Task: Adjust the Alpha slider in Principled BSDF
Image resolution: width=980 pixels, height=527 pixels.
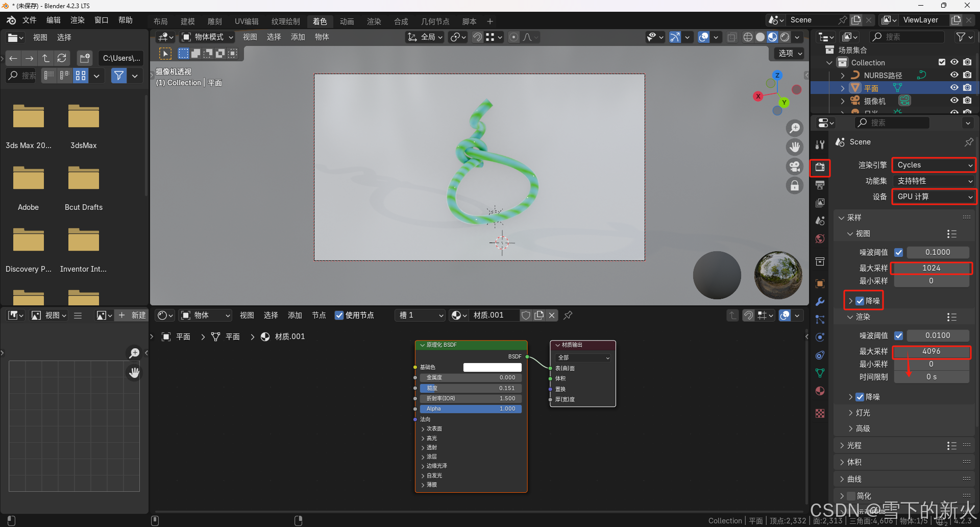Action: tap(471, 409)
